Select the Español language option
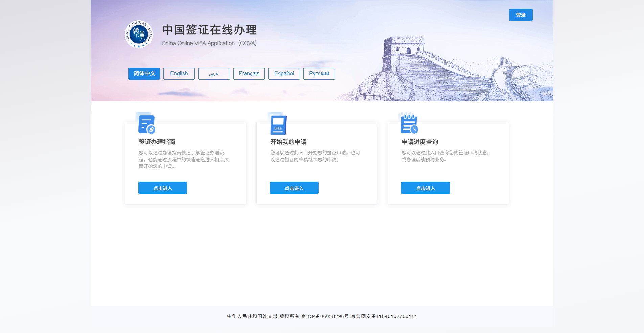Image resolution: width=644 pixels, height=333 pixels. (284, 73)
